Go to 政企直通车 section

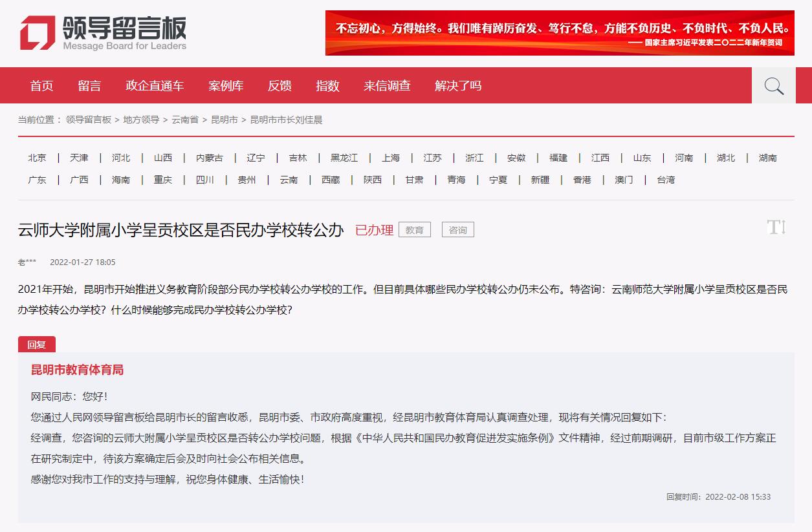tap(155, 86)
